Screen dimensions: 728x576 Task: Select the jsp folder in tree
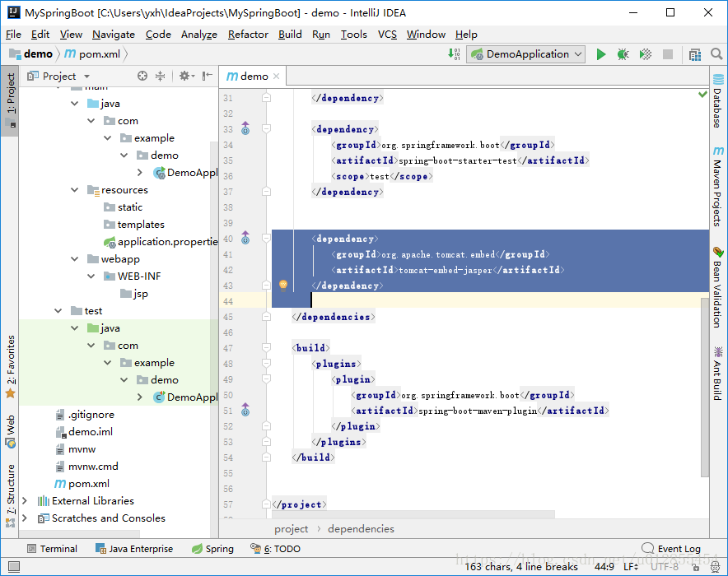tap(134, 294)
